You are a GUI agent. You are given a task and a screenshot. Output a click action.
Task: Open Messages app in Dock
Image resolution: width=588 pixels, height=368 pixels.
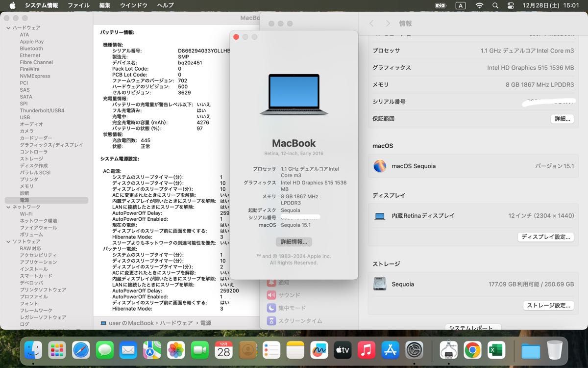click(x=105, y=350)
